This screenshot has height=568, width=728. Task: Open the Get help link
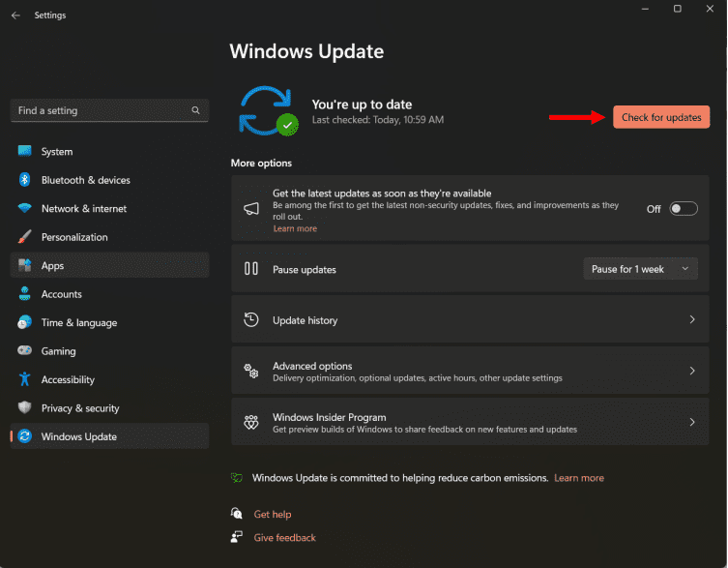(x=272, y=514)
